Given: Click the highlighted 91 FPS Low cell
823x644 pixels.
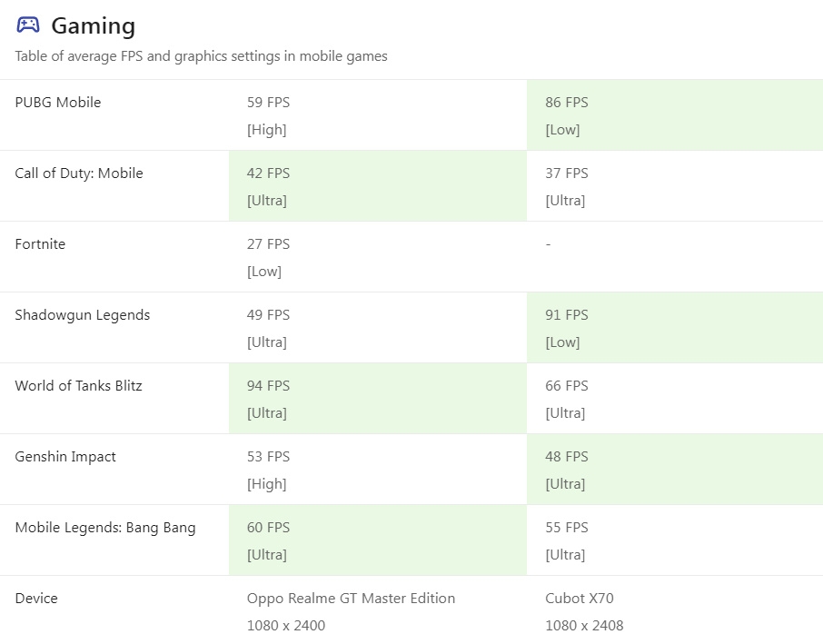Looking at the screenshot, I should (x=674, y=328).
